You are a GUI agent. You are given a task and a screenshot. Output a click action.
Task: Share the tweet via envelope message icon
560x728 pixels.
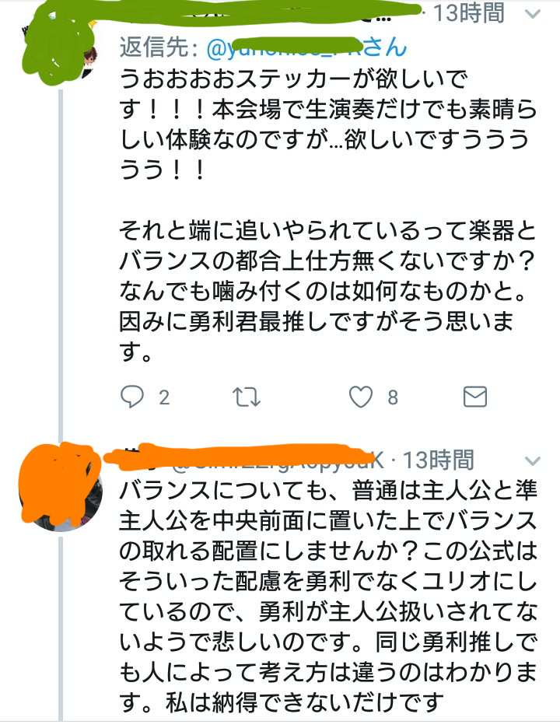tap(474, 397)
